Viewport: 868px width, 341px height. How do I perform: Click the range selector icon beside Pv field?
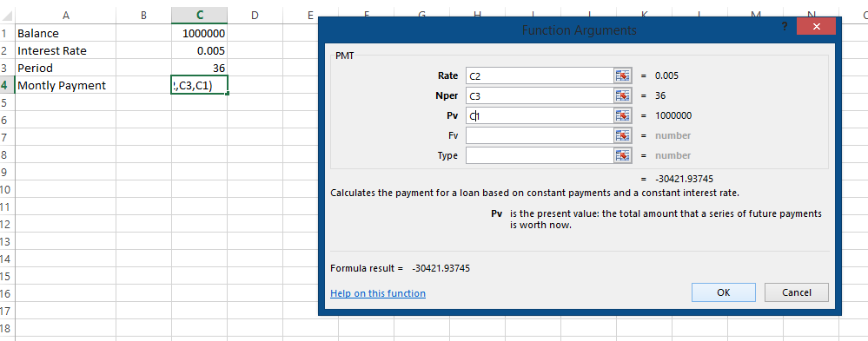623,115
